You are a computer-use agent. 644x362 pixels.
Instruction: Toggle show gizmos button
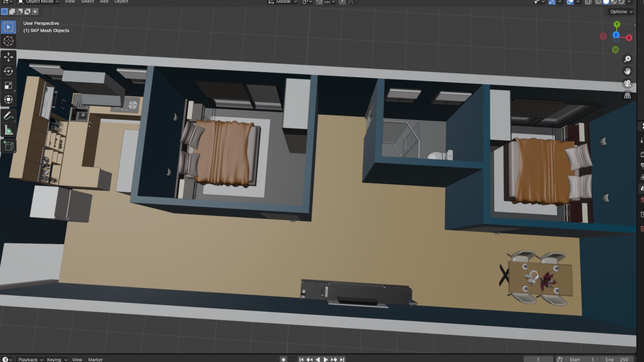click(552, 2)
